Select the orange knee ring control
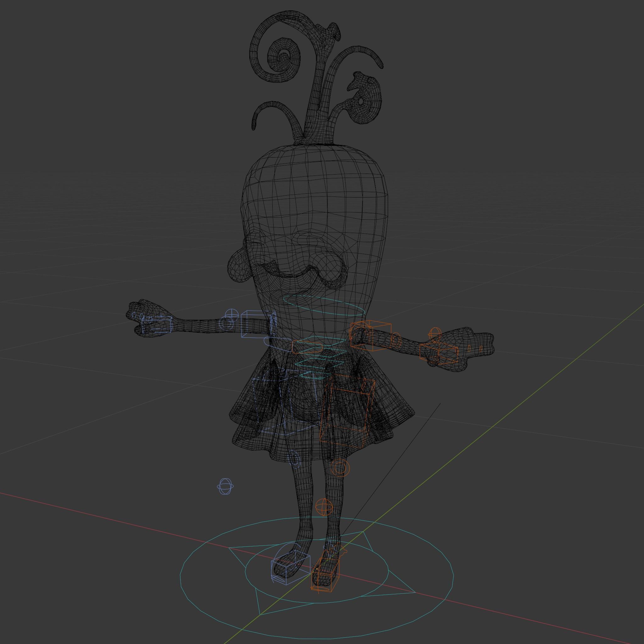 340,468
